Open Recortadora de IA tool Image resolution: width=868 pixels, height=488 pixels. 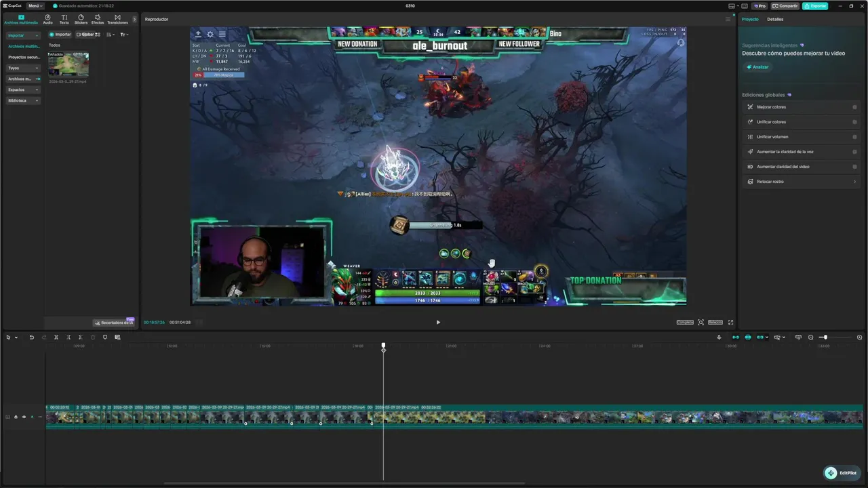tap(114, 323)
